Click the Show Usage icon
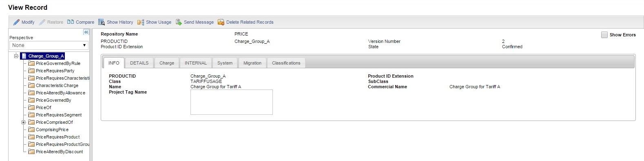The image size is (644, 161). [141, 22]
